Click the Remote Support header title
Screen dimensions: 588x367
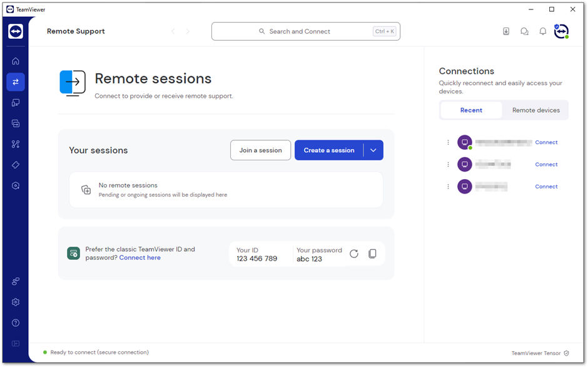tap(76, 31)
